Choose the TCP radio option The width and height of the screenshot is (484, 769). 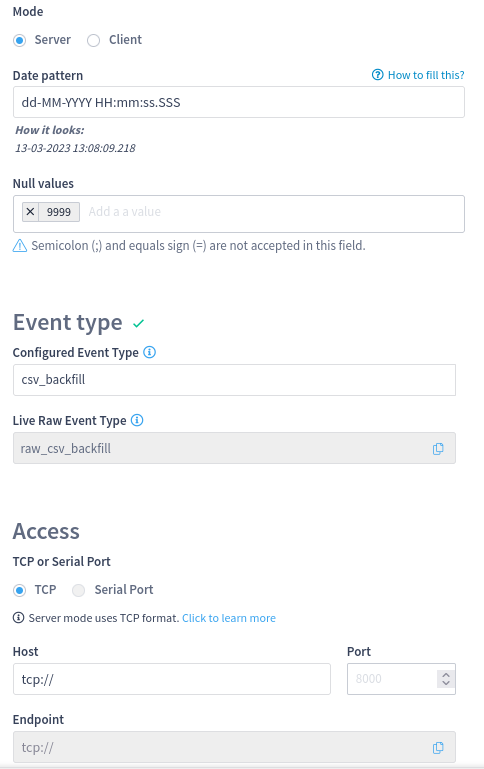pyautogui.click(x=20, y=590)
